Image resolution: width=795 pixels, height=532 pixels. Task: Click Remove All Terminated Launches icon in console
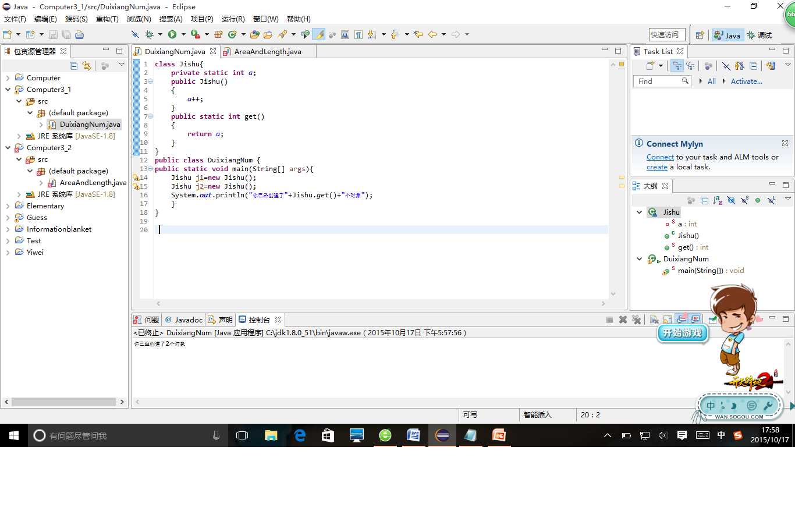(x=636, y=320)
